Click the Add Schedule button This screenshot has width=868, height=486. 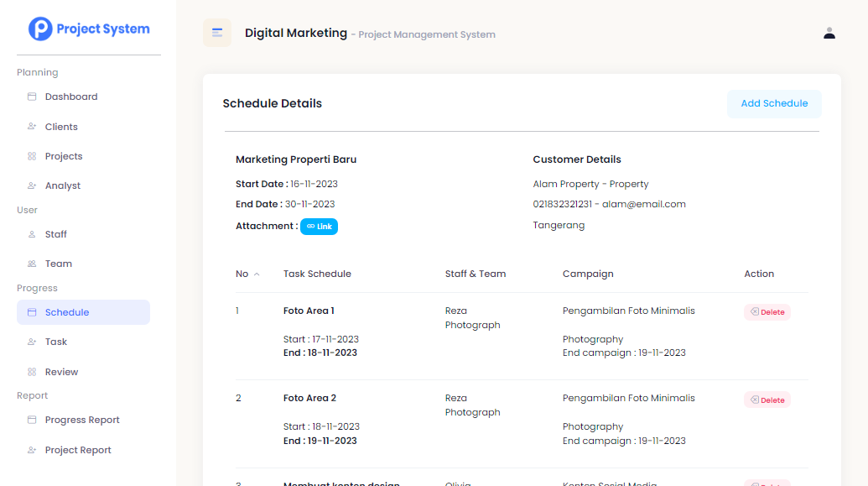pos(774,103)
